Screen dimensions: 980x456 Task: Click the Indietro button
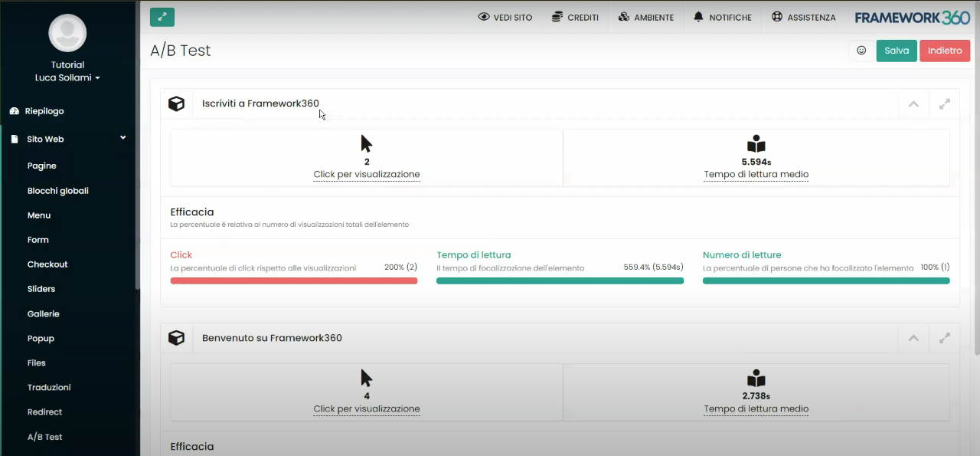click(945, 51)
